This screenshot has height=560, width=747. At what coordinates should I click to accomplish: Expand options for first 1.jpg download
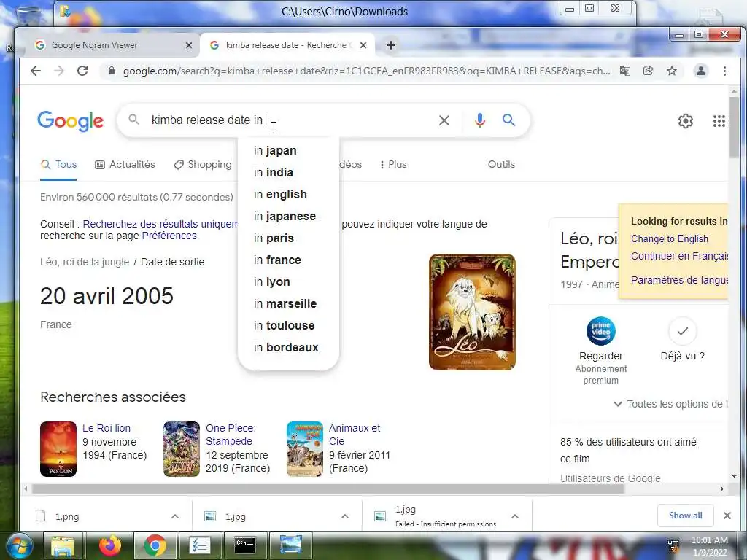point(345,516)
